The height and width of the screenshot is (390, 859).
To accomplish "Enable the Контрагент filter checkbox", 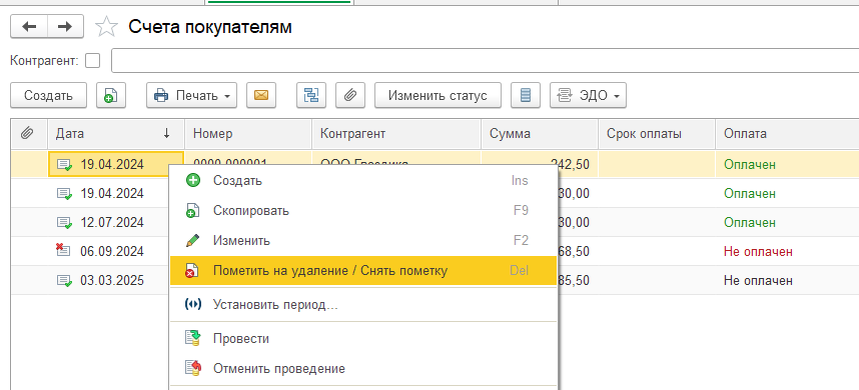I will [93, 61].
